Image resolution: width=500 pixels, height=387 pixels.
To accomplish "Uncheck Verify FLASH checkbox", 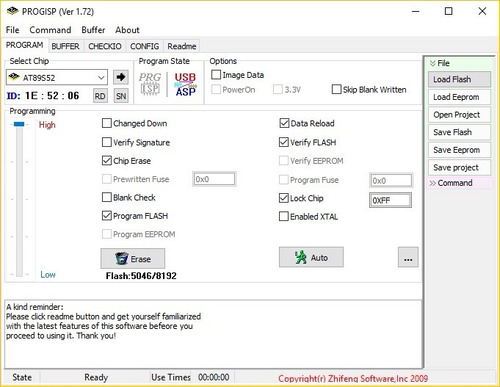I will [x=284, y=142].
